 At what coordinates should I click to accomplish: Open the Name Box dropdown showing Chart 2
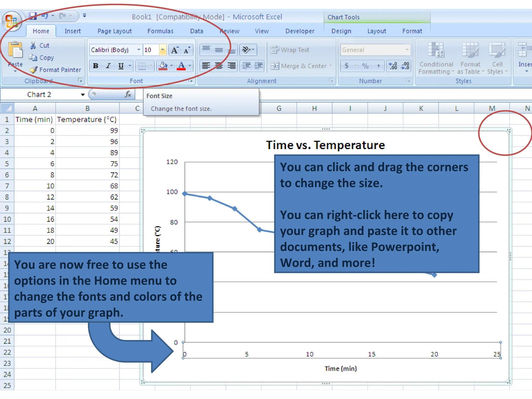tap(83, 95)
